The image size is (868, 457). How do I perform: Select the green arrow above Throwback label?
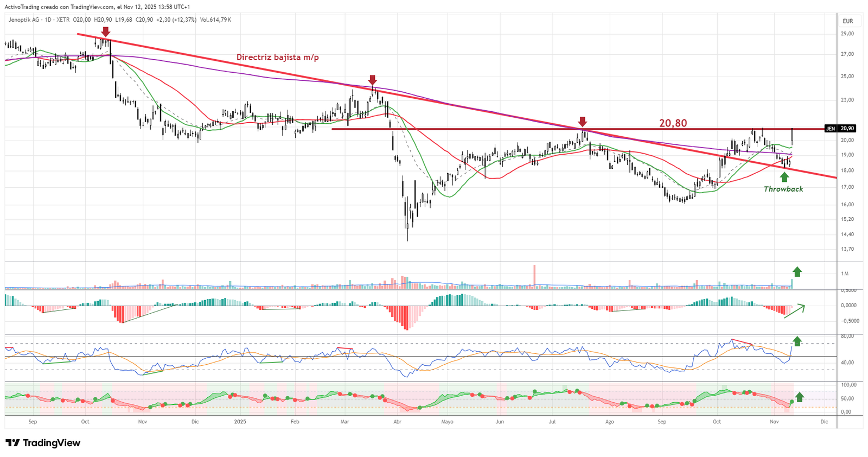(x=784, y=177)
